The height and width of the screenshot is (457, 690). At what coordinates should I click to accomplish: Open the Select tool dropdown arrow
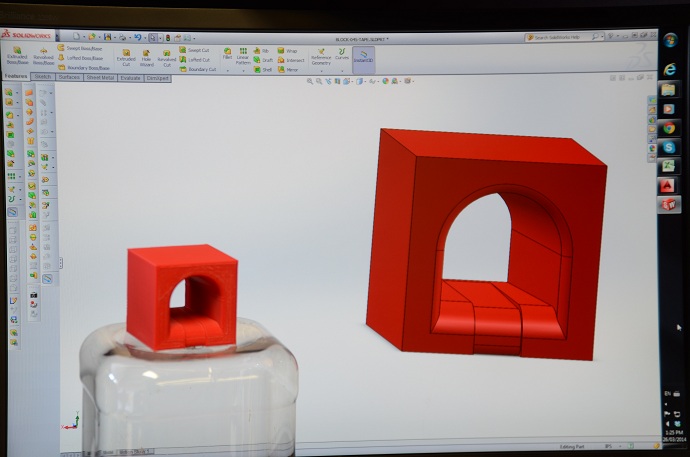160,38
